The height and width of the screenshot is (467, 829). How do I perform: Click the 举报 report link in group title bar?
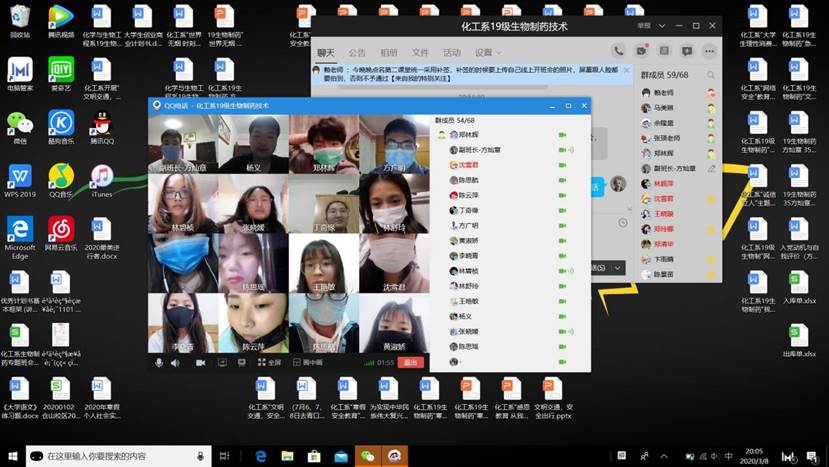(643, 25)
